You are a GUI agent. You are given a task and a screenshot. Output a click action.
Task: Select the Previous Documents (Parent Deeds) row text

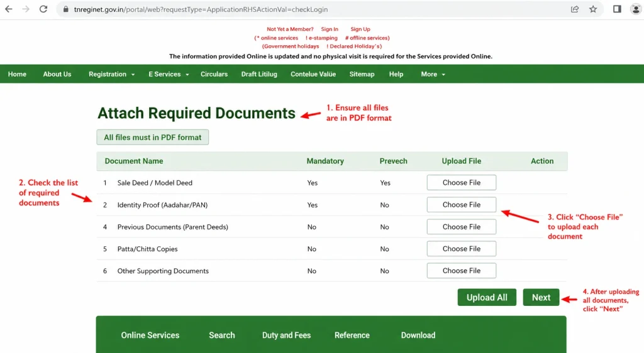172,227
